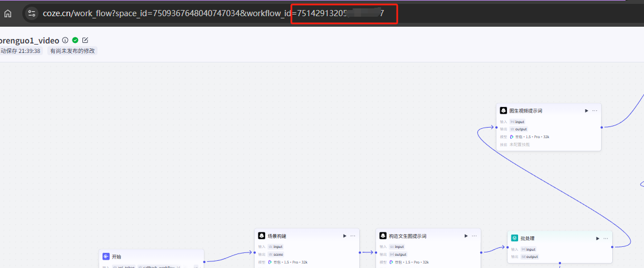Click the auto-save time 21:39:38 label
This screenshot has width=644, height=268.
coord(21,51)
